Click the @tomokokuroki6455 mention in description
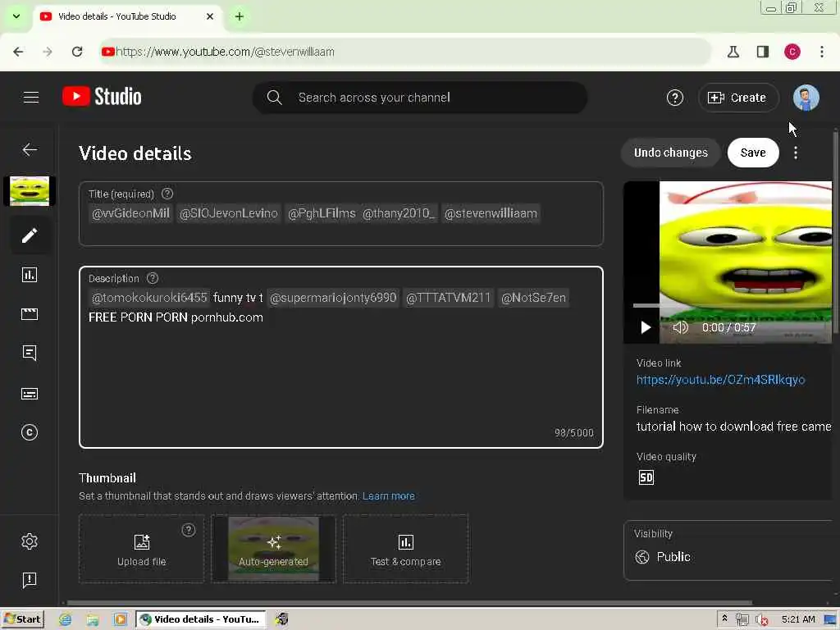The width and height of the screenshot is (840, 630). click(149, 298)
